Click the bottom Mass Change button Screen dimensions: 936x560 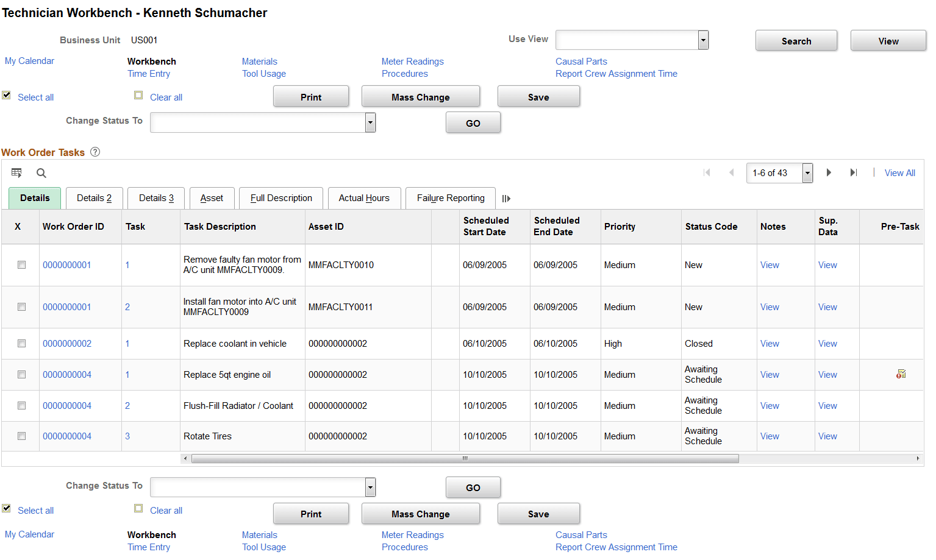pyautogui.click(x=421, y=514)
